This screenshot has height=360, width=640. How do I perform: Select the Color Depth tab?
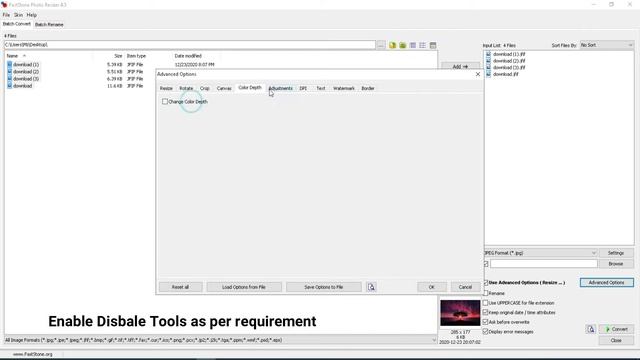[250, 88]
